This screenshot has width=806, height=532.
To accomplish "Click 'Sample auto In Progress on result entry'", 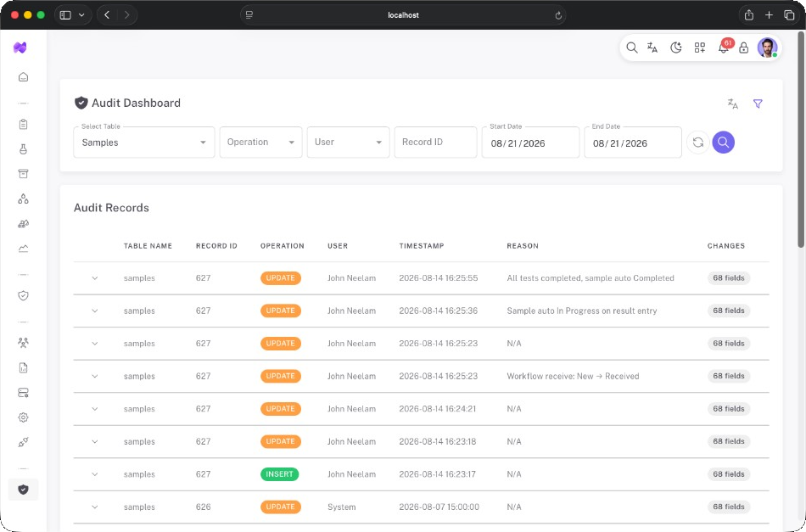I will pos(582,311).
